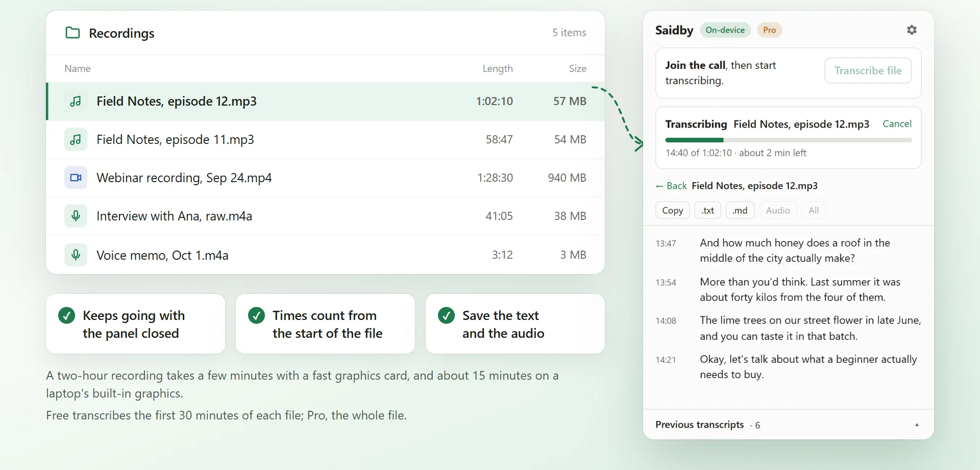The image size is (980, 470).
Task: Click the disabled Audio export button
Action: (778, 210)
